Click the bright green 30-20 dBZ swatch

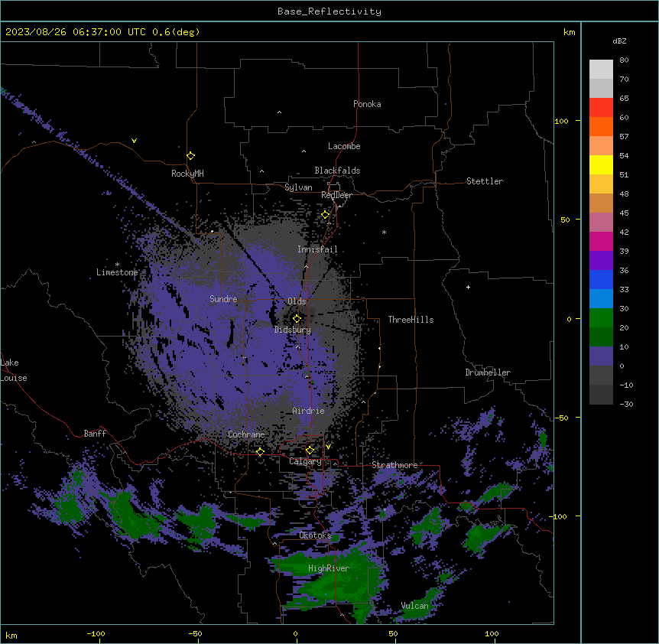click(601, 318)
